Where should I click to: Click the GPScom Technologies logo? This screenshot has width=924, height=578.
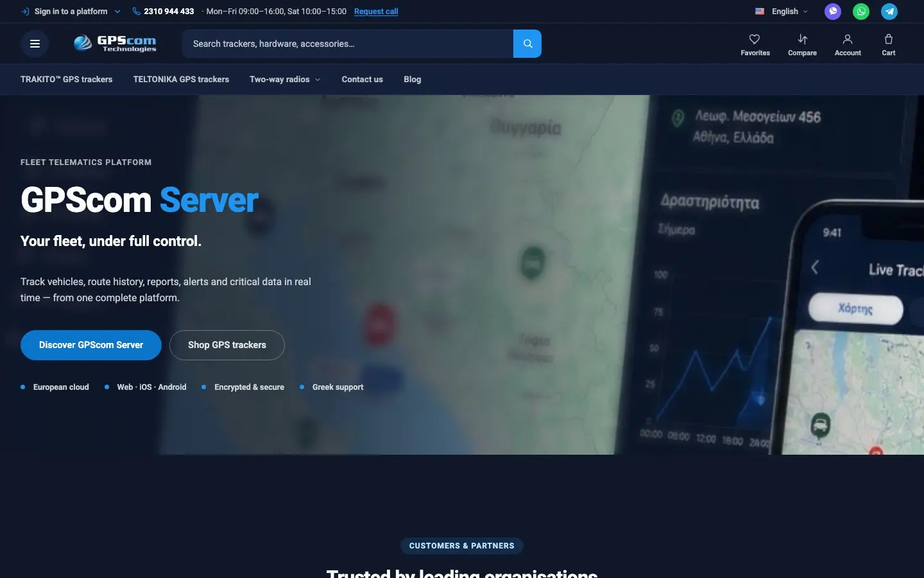pos(115,44)
